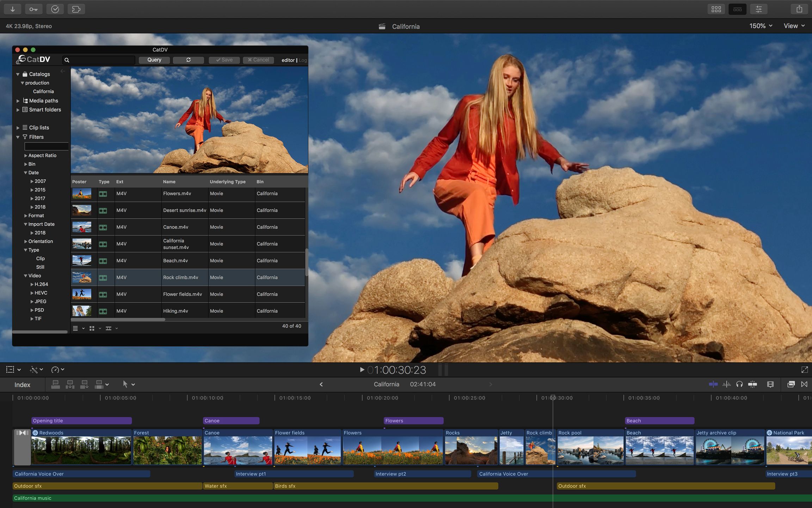Open the Keyword Editor key icon
812x508 pixels.
coord(33,9)
